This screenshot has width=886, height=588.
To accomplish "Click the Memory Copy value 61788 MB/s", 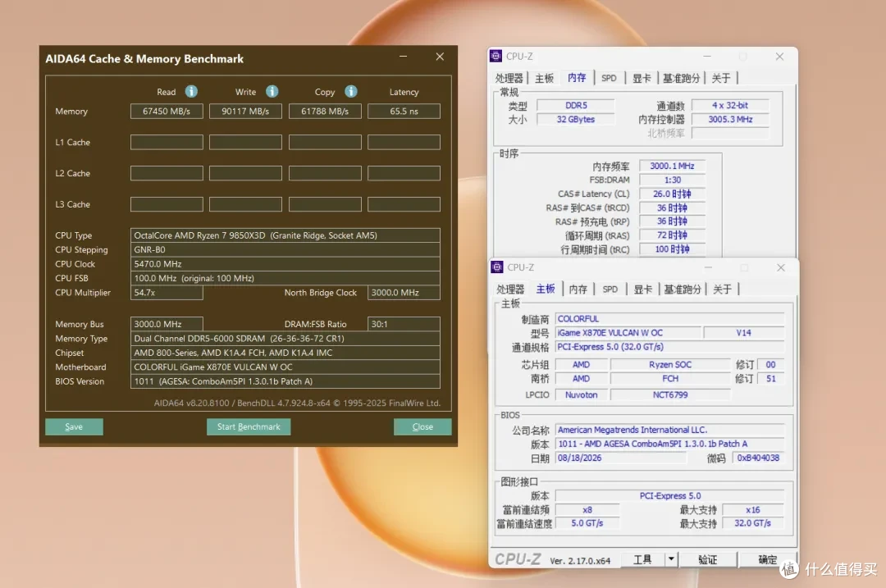I will point(325,112).
